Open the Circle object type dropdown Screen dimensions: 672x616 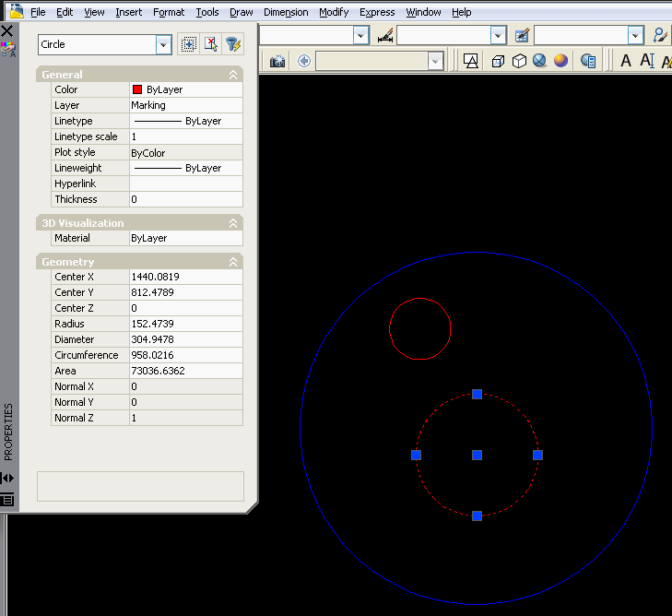coord(163,44)
